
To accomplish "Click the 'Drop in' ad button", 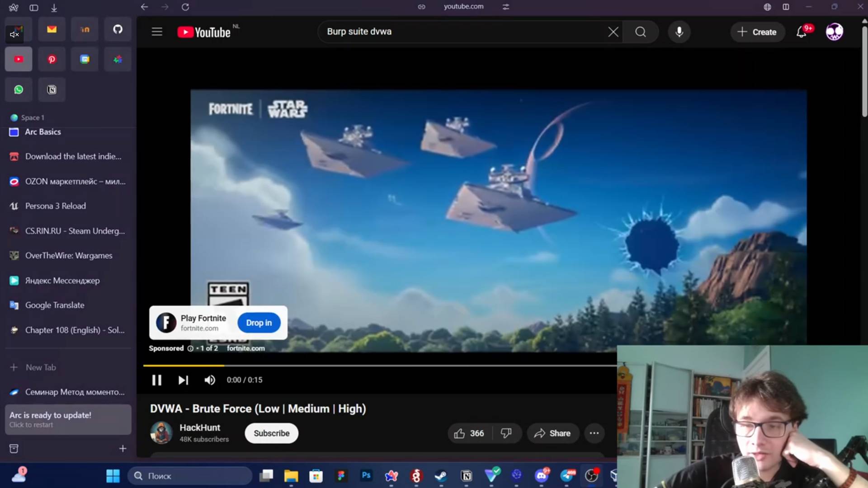I will (259, 323).
